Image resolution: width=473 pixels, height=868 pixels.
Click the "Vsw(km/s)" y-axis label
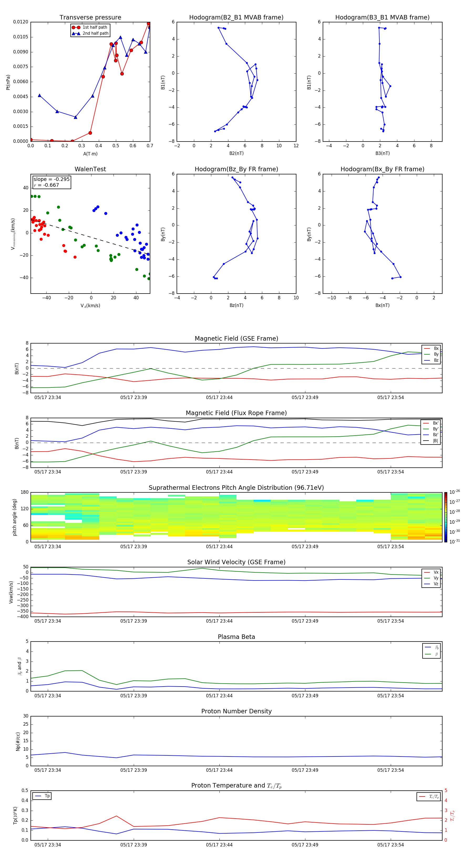tap(11, 592)
